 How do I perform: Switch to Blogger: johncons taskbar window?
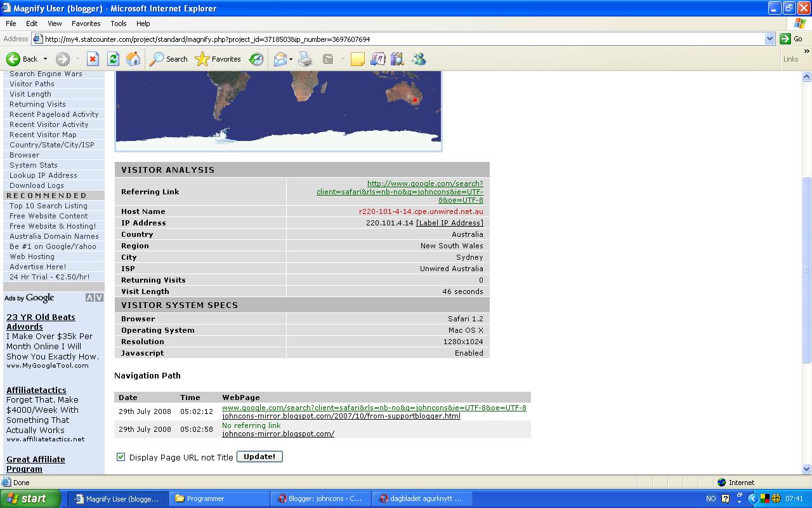(x=320, y=498)
